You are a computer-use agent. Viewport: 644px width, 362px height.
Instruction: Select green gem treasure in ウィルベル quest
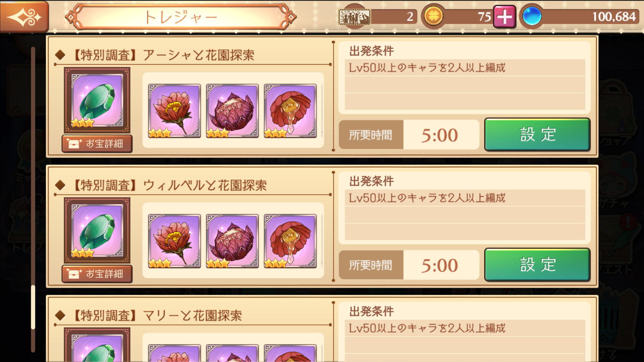(97, 230)
